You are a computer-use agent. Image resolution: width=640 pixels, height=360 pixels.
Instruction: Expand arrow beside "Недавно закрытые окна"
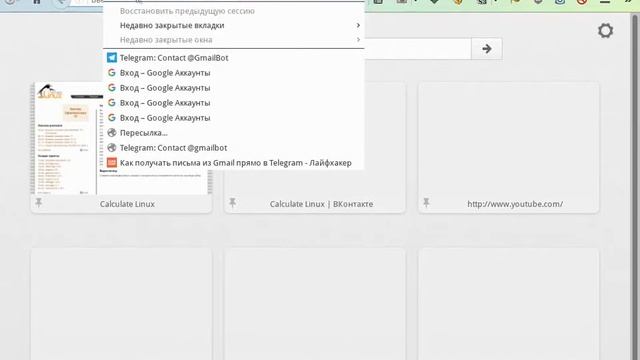[358, 40]
